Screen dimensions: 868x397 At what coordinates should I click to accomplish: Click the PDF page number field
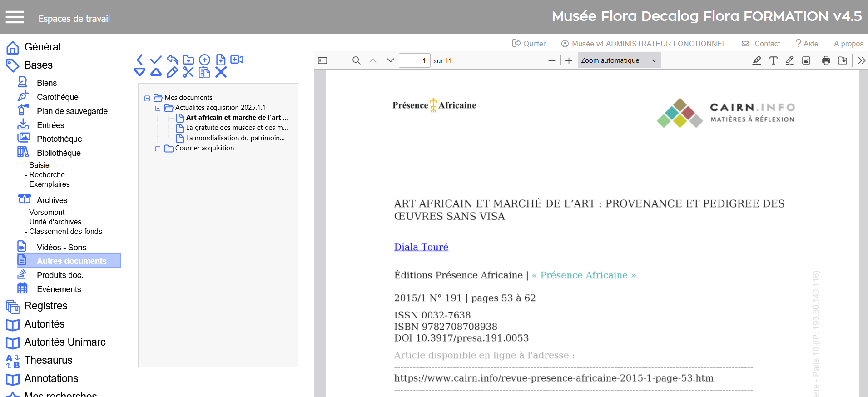click(414, 60)
